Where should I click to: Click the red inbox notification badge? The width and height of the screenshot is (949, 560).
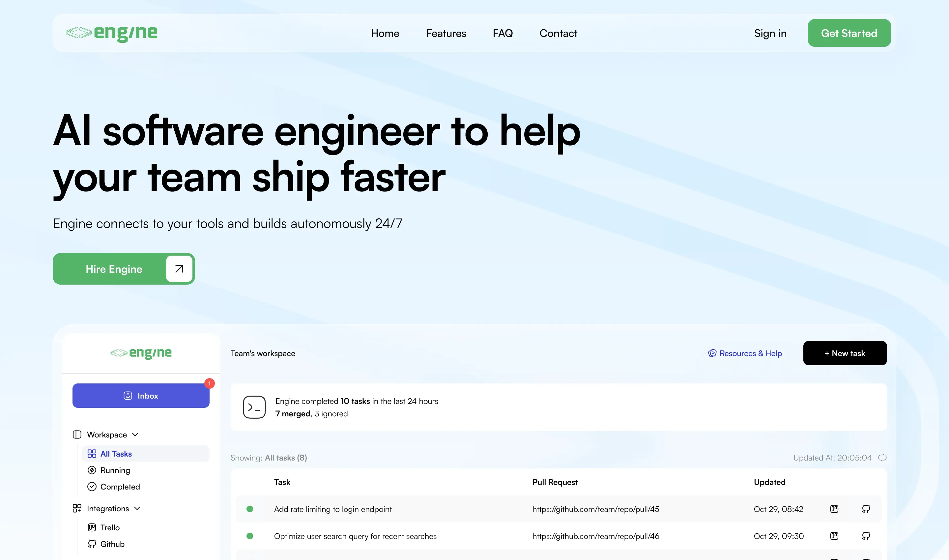(x=210, y=383)
